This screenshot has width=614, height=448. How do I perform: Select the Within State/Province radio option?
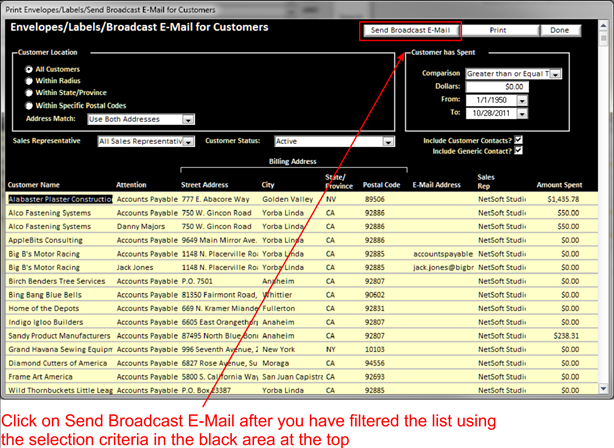pyautogui.click(x=29, y=93)
